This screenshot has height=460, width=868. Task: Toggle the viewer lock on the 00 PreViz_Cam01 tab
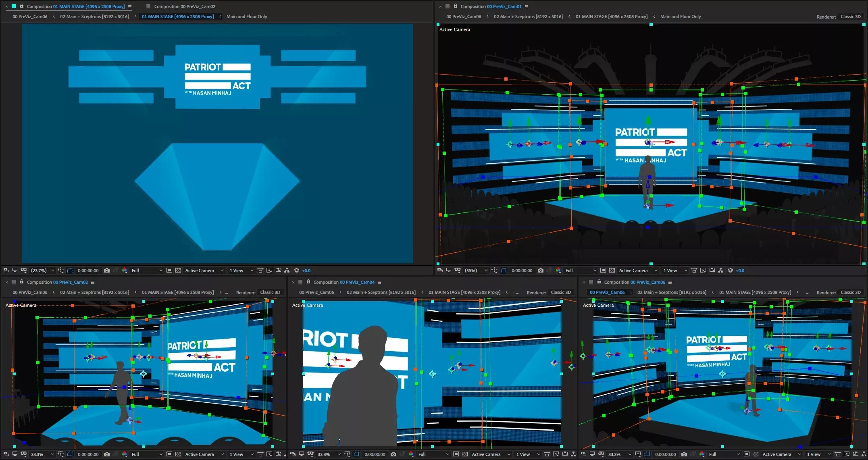coord(456,6)
